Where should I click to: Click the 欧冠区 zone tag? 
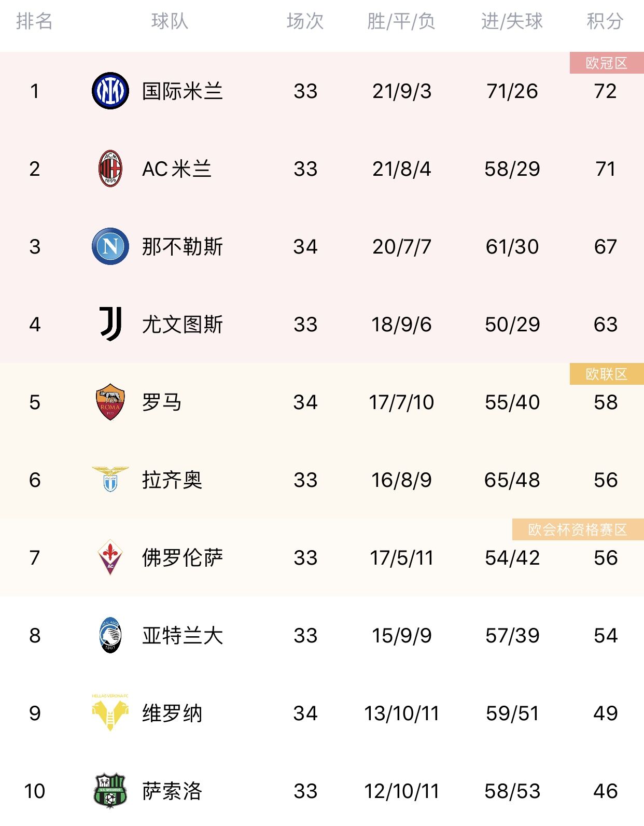[607, 63]
